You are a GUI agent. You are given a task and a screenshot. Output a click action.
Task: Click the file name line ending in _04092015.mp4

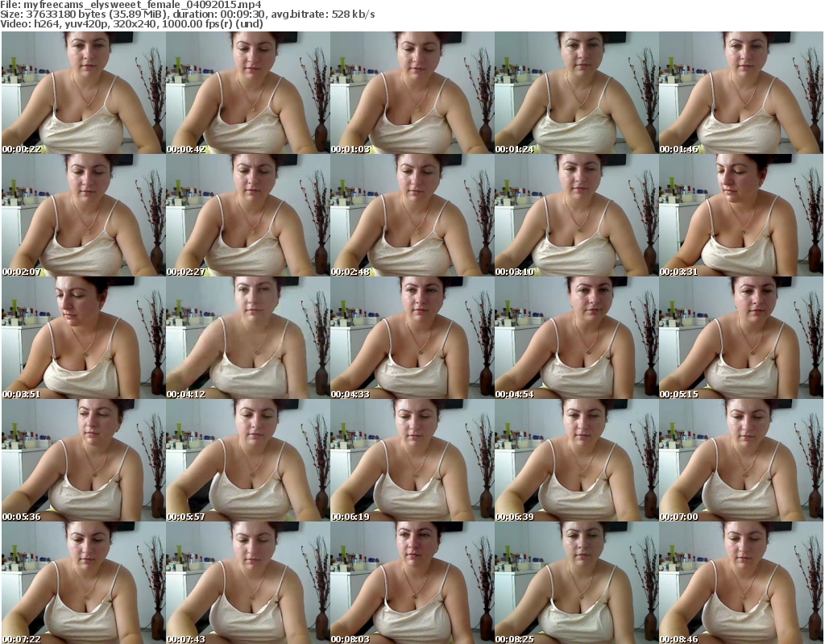coord(131,5)
